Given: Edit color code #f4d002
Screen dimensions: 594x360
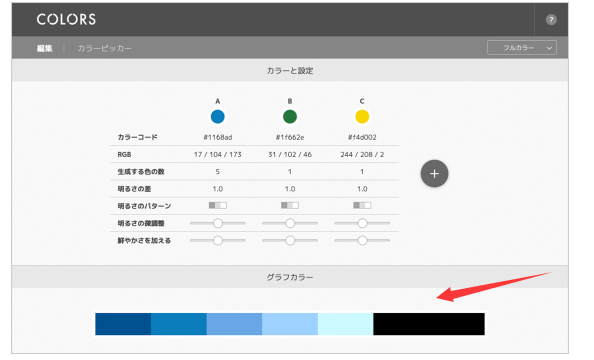Looking at the screenshot, I should (x=362, y=137).
